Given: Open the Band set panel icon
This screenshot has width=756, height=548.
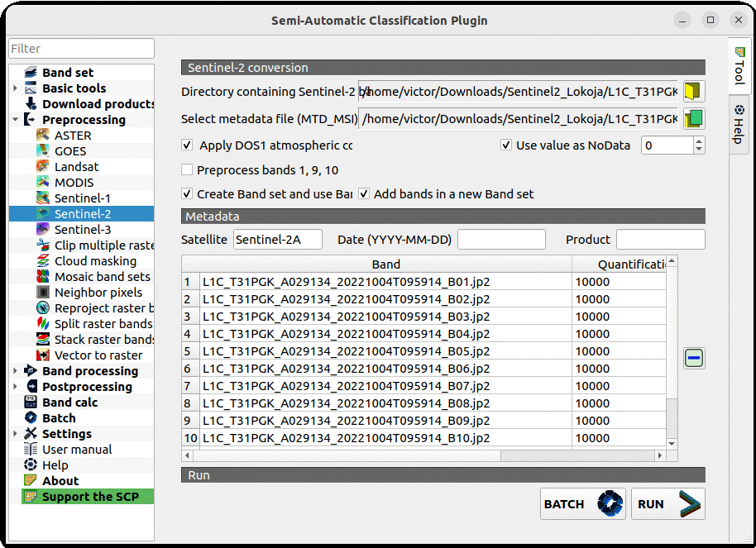Looking at the screenshot, I should click(x=31, y=72).
